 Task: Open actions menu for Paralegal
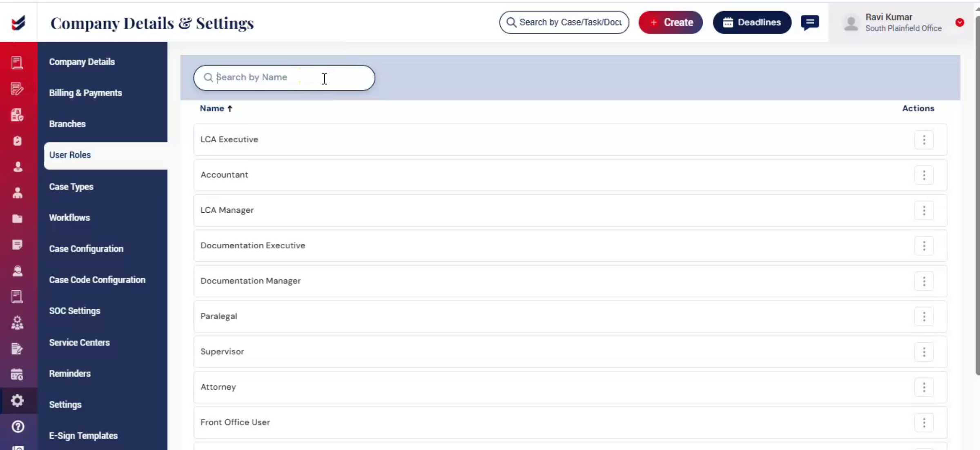(924, 317)
